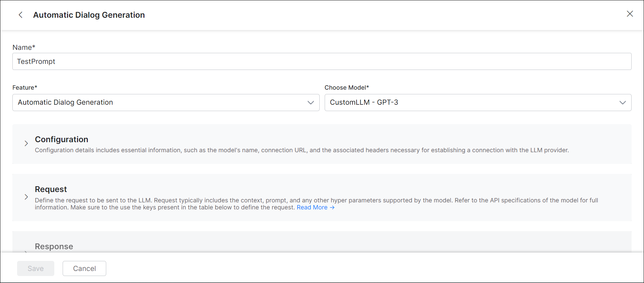This screenshot has height=283, width=644.
Task: Click the Configuration section title
Action: click(x=62, y=139)
